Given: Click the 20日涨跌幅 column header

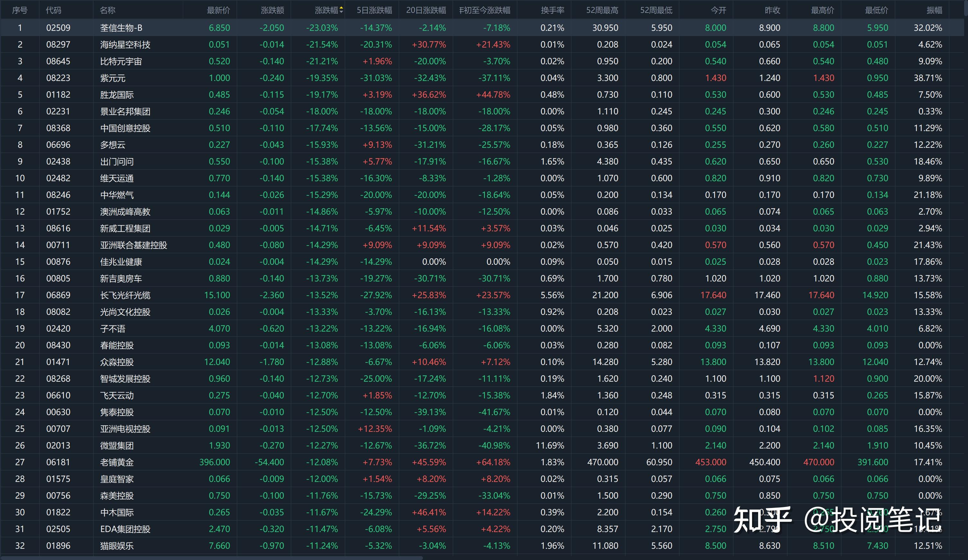Looking at the screenshot, I should (426, 10).
